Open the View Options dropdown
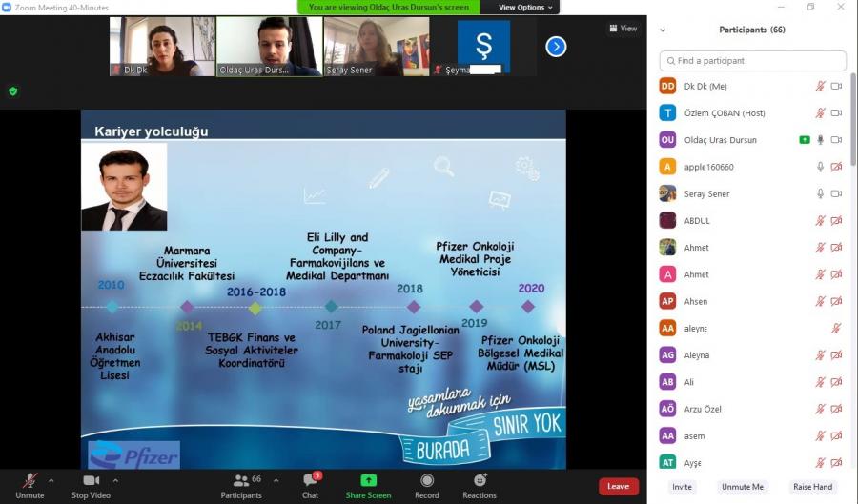Image resolution: width=858 pixels, height=504 pixels. (x=524, y=8)
